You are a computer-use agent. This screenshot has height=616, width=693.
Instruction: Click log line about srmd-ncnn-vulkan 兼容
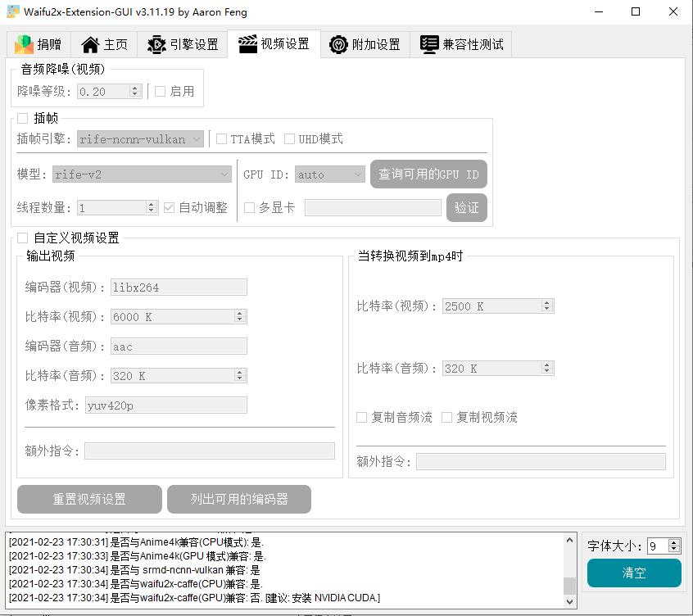135,570
